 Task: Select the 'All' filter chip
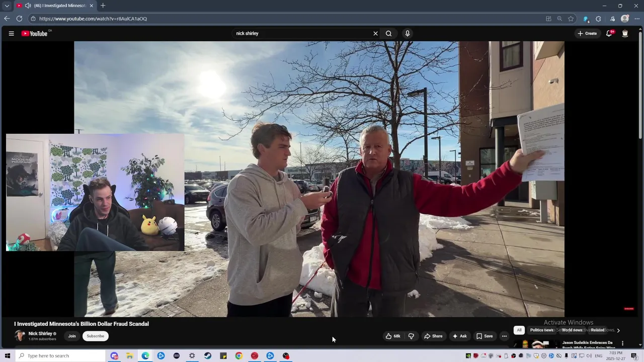519,330
